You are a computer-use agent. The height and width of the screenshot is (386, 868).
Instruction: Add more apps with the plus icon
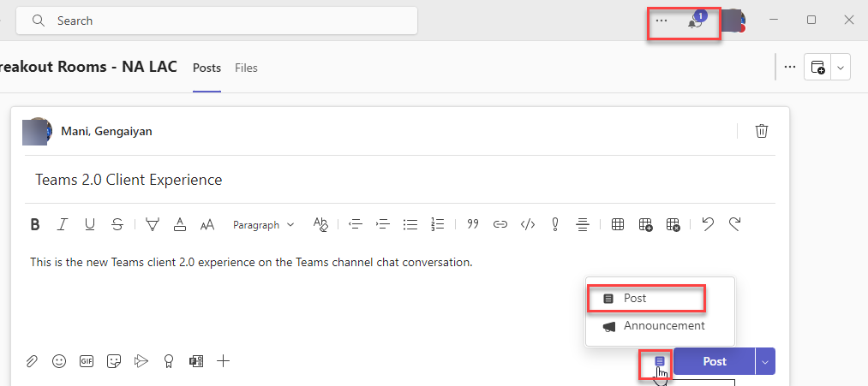pyautogui.click(x=223, y=362)
